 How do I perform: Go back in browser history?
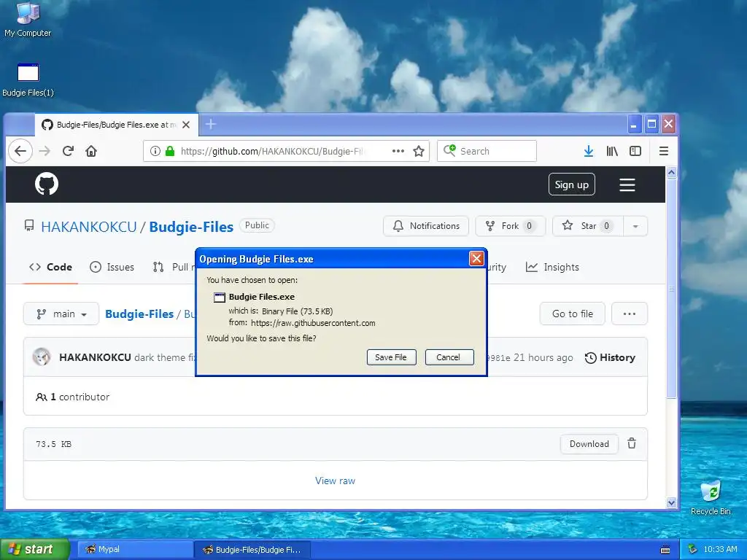click(x=20, y=152)
